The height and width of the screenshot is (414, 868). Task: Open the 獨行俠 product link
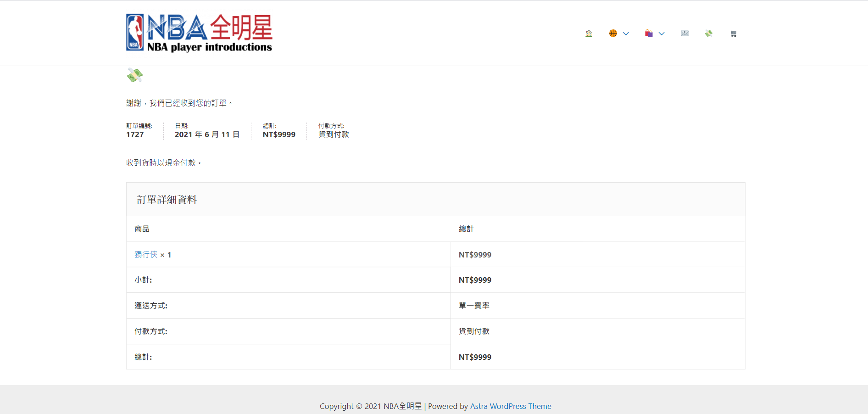[x=146, y=255]
